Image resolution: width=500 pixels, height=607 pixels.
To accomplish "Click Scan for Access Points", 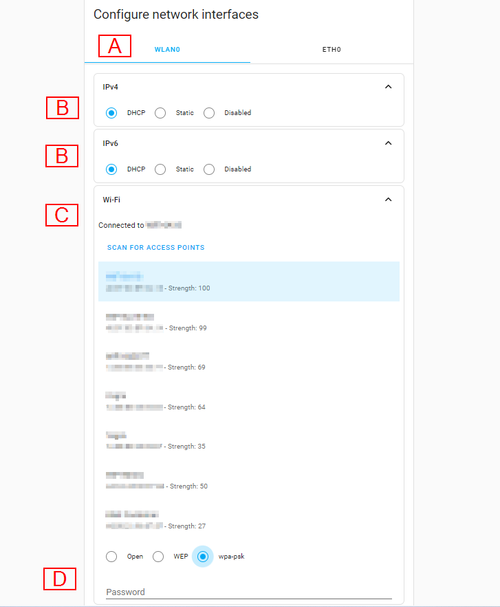I will point(156,247).
